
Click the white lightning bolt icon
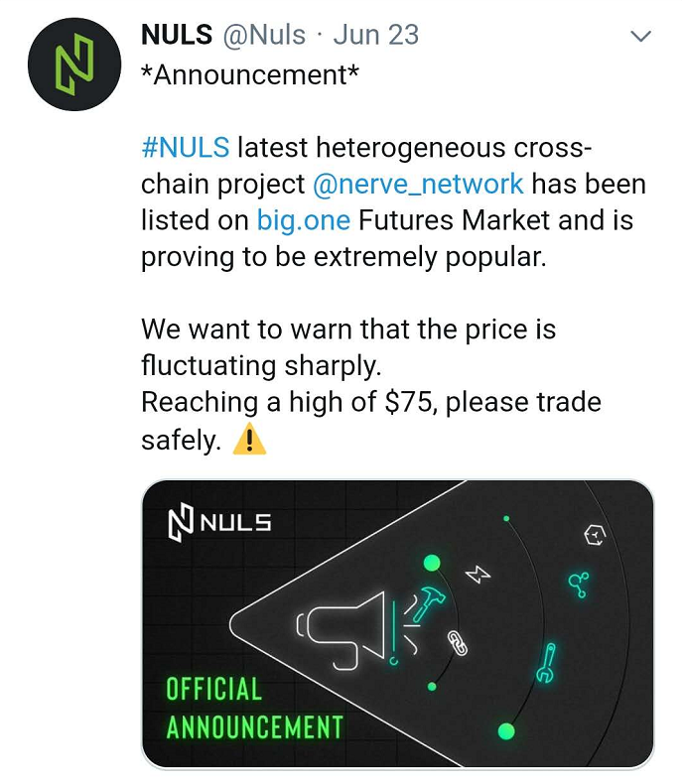pos(478,575)
